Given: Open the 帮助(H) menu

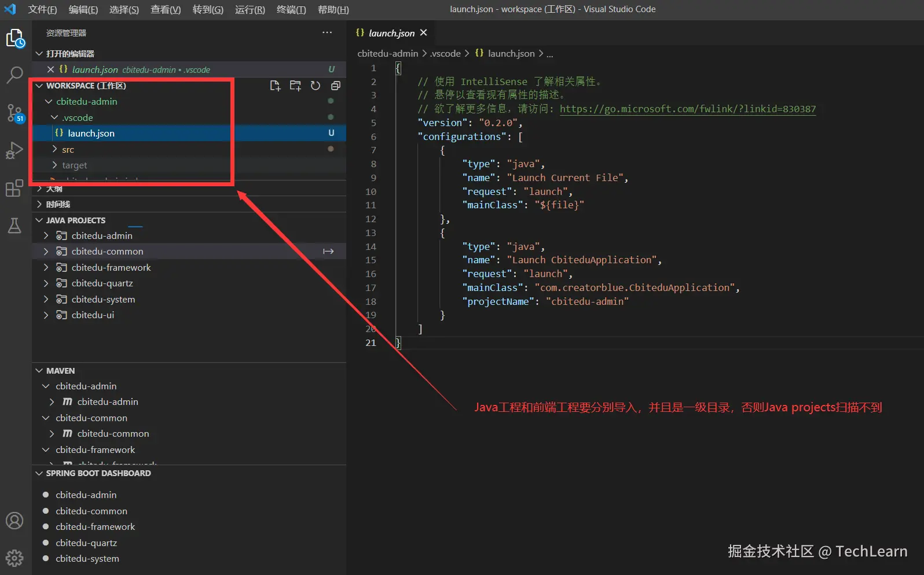Looking at the screenshot, I should pyautogui.click(x=333, y=9).
